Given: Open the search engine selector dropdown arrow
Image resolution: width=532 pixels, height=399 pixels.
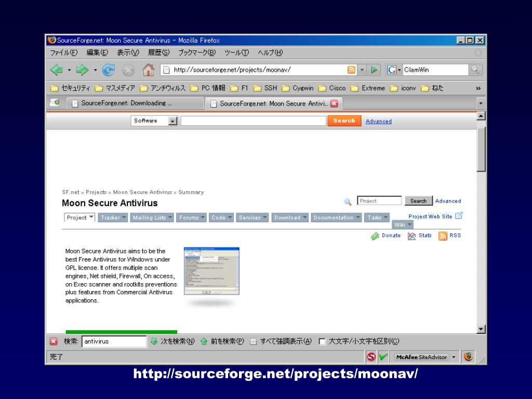Looking at the screenshot, I should point(400,70).
